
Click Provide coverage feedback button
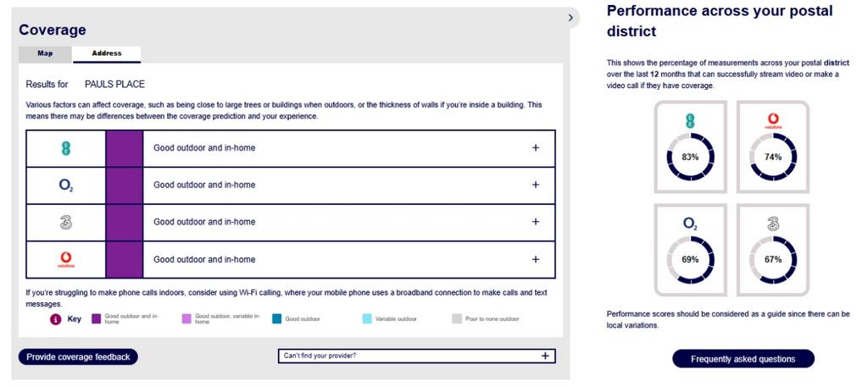coord(78,357)
